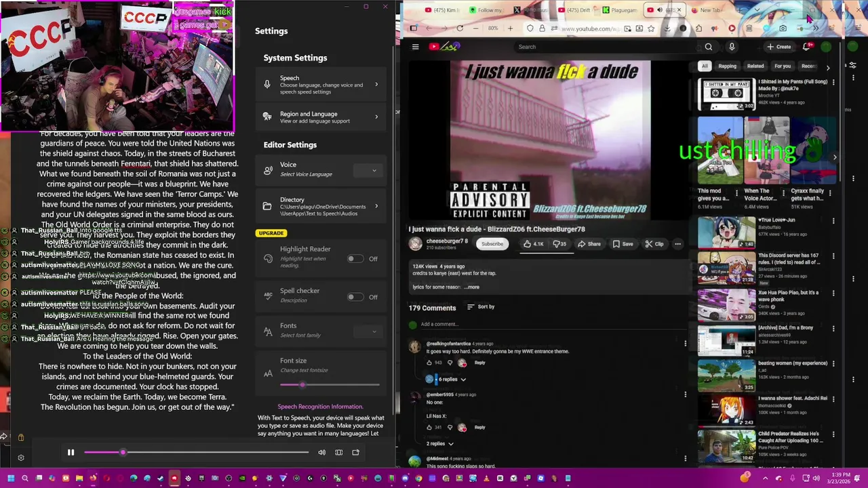Screen dimensions: 868x488
Task: Switch to the (475) Drift browser tab
Action: coord(576,10)
